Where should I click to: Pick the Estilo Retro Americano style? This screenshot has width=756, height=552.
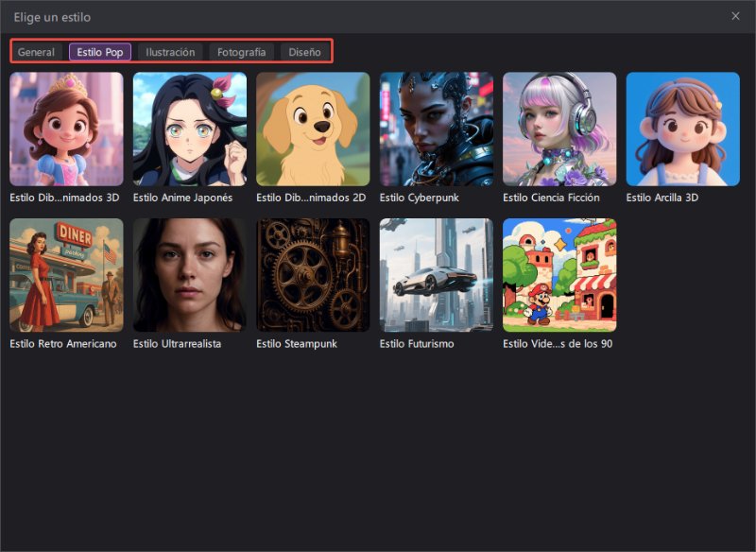tap(64, 274)
